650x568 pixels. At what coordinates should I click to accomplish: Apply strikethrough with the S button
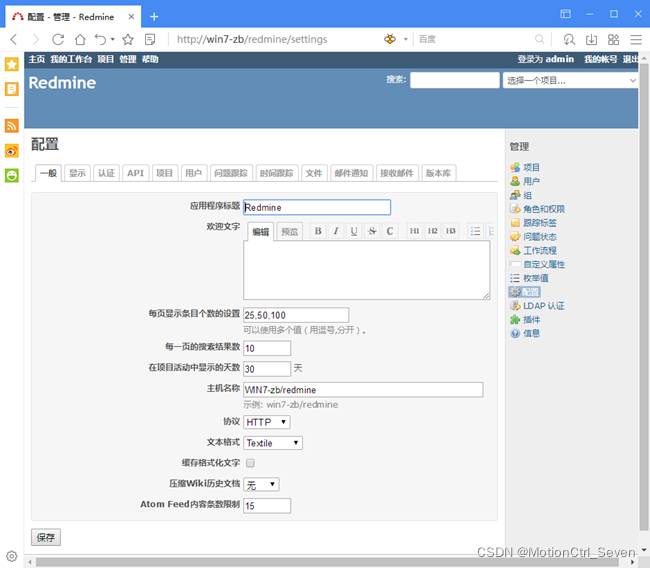tap(372, 231)
